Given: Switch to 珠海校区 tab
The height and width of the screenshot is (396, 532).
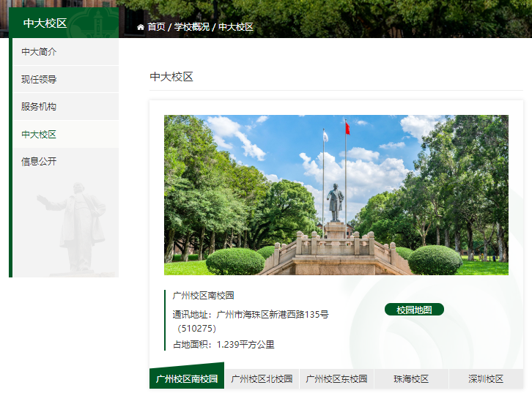Looking at the screenshot, I should (411, 378).
